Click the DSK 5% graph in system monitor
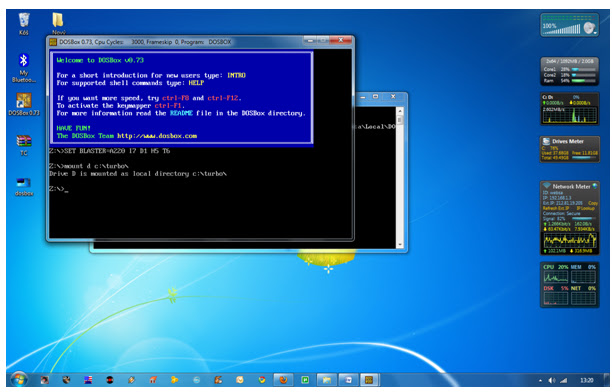The image size is (612, 392). (x=556, y=298)
